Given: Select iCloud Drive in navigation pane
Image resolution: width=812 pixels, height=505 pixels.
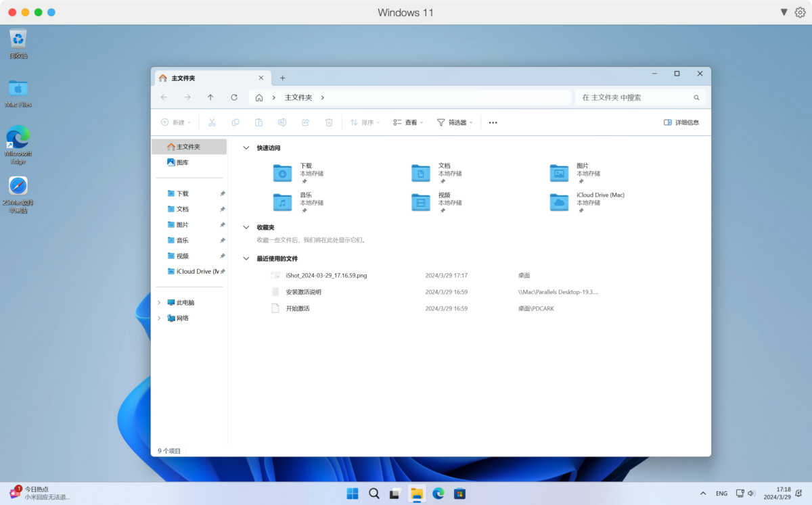Looking at the screenshot, I should tap(189, 271).
